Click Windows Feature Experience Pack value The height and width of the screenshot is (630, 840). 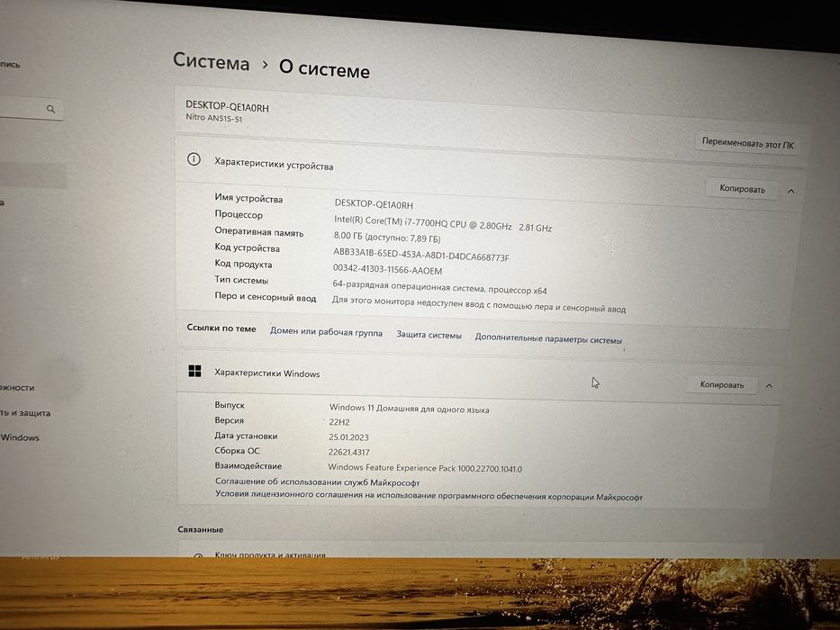pos(425,468)
